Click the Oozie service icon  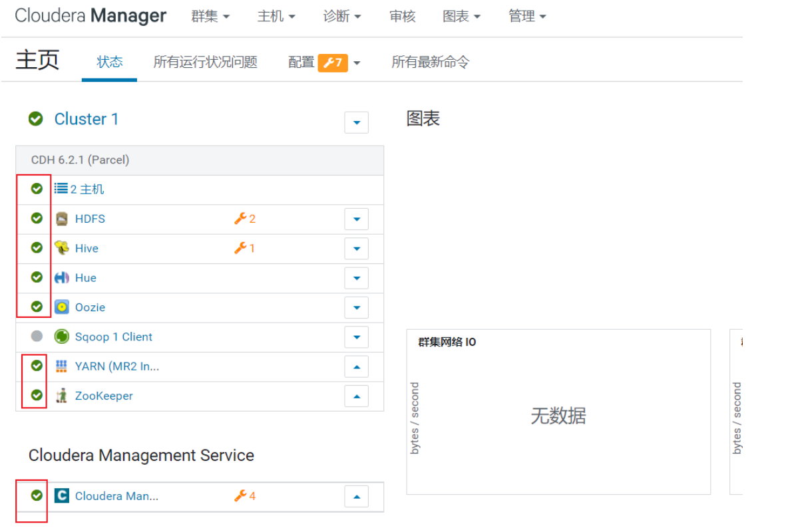[62, 307]
